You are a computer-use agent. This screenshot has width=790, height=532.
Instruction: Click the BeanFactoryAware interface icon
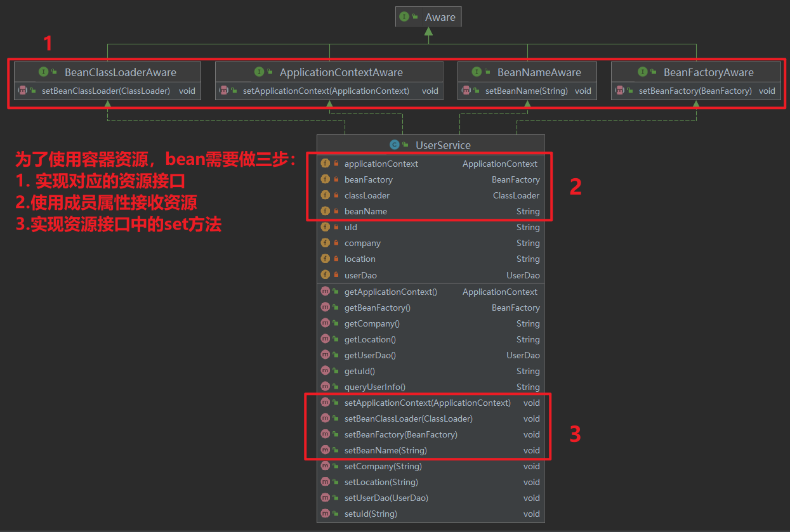(x=643, y=72)
